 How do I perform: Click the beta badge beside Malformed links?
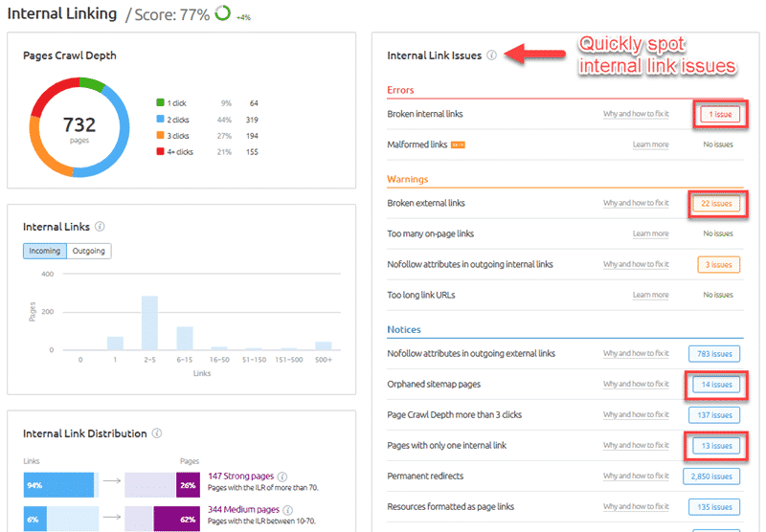point(458,144)
